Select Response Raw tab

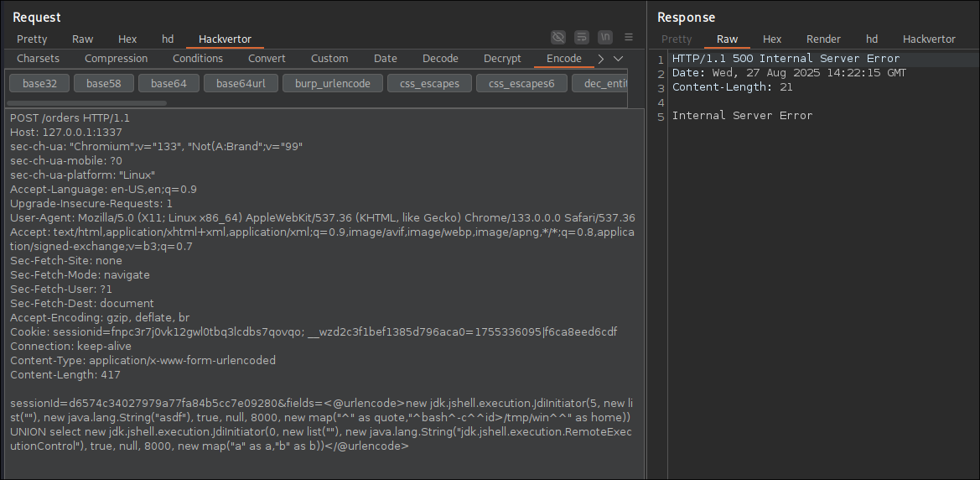click(x=727, y=39)
